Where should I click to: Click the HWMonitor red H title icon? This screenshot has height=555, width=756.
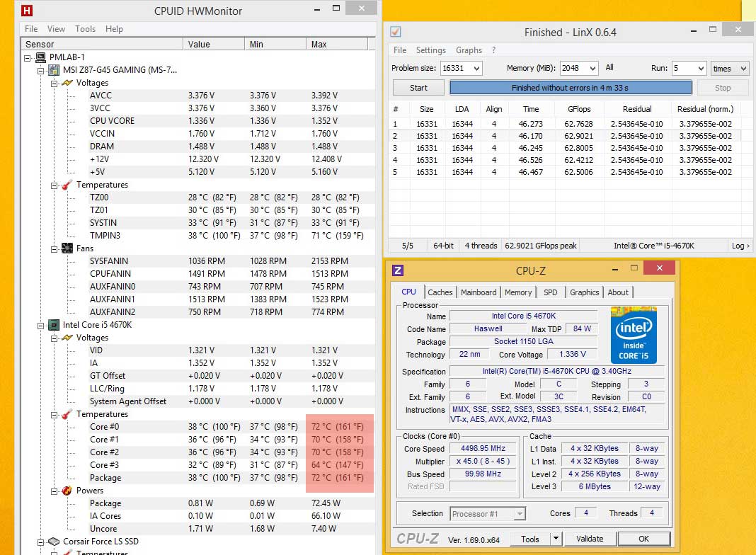click(x=26, y=11)
